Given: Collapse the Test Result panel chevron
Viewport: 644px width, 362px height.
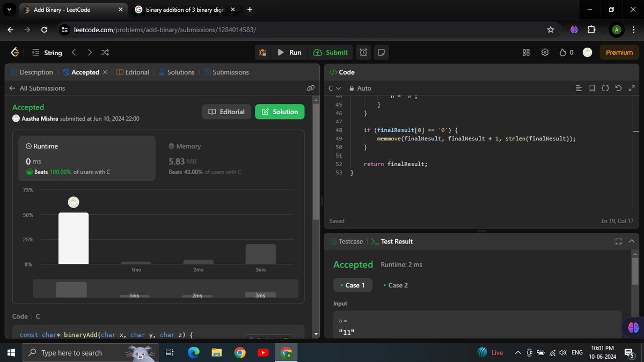Looking at the screenshot, I should pos(631,241).
